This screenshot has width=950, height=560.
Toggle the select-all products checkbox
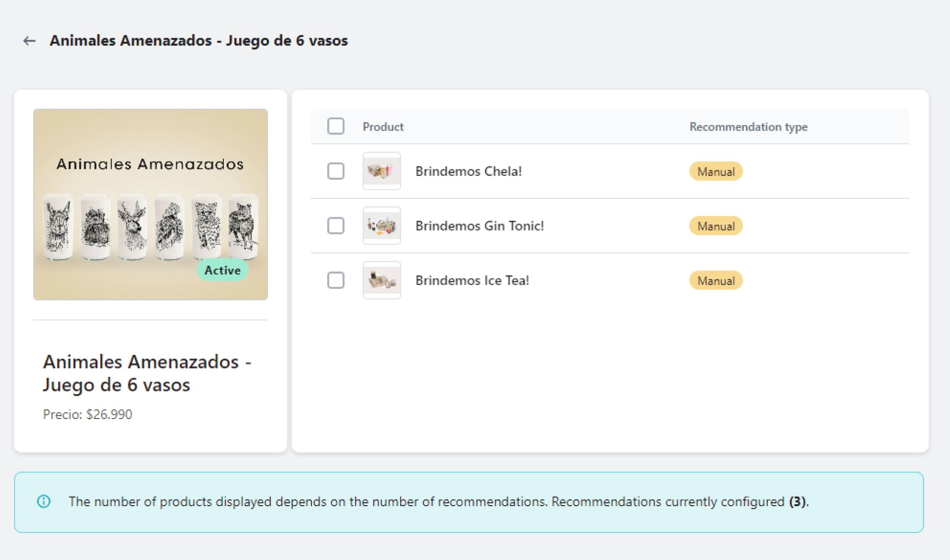(335, 126)
